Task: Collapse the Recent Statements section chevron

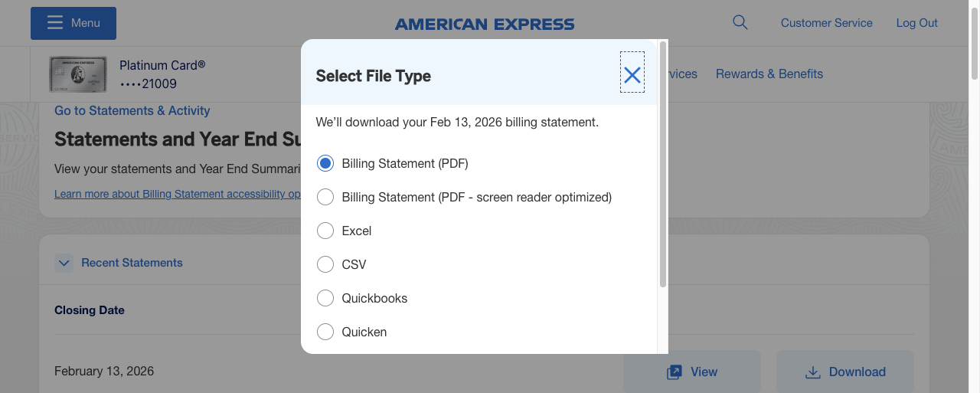Action: (64, 263)
